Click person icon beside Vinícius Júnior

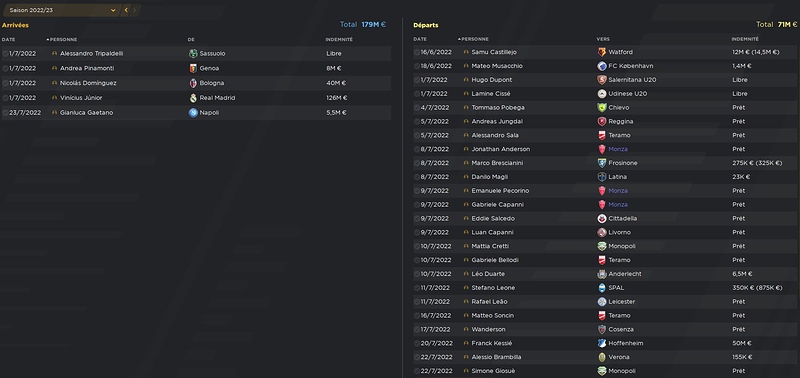(55, 97)
